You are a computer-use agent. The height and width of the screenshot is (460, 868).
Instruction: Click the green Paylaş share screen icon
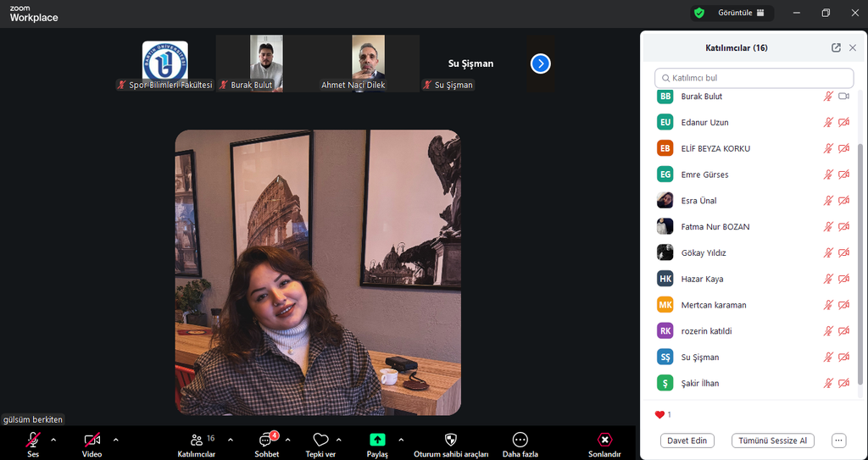point(377,441)
